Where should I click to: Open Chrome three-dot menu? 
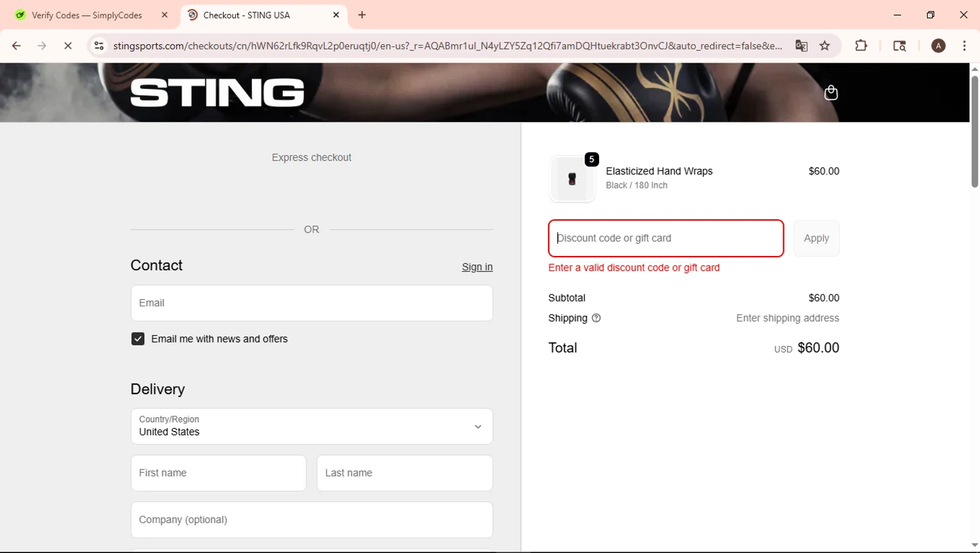[x=964, y=46]
